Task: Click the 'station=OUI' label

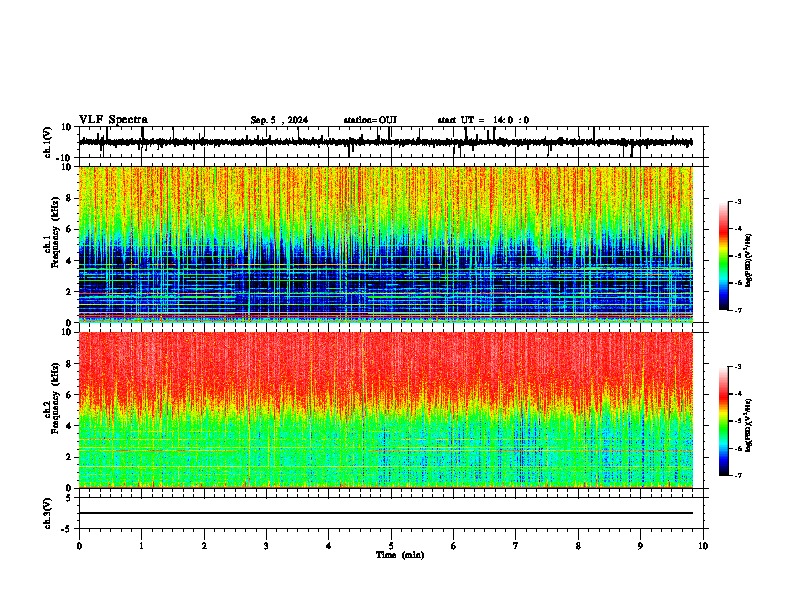Action: click(370, 120)
